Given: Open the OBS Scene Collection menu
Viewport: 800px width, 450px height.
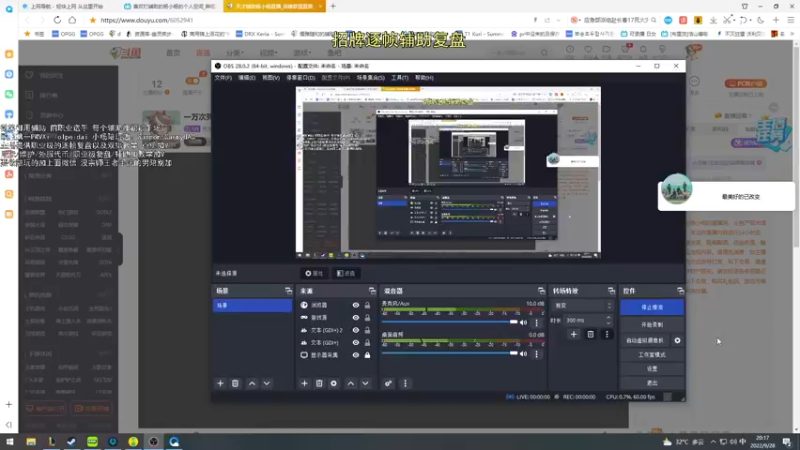Looking at the screenshot, I should click(x=370, y=78).
